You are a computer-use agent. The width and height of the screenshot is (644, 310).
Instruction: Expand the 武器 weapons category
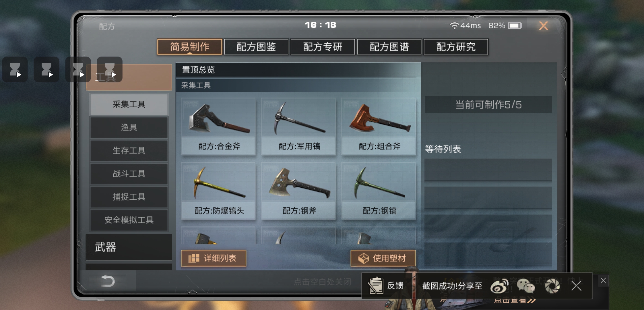tap(129, 247)
